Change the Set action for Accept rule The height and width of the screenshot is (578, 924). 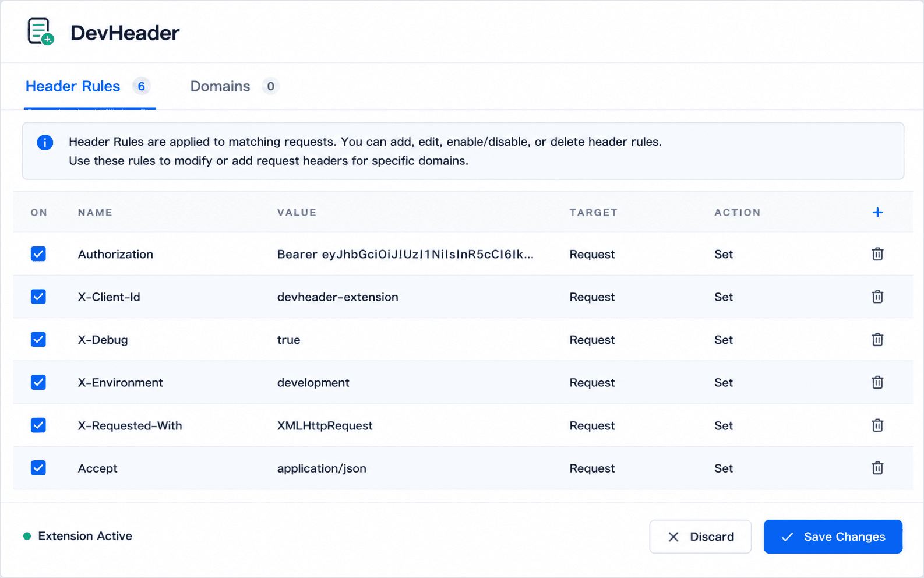[724, 468]
